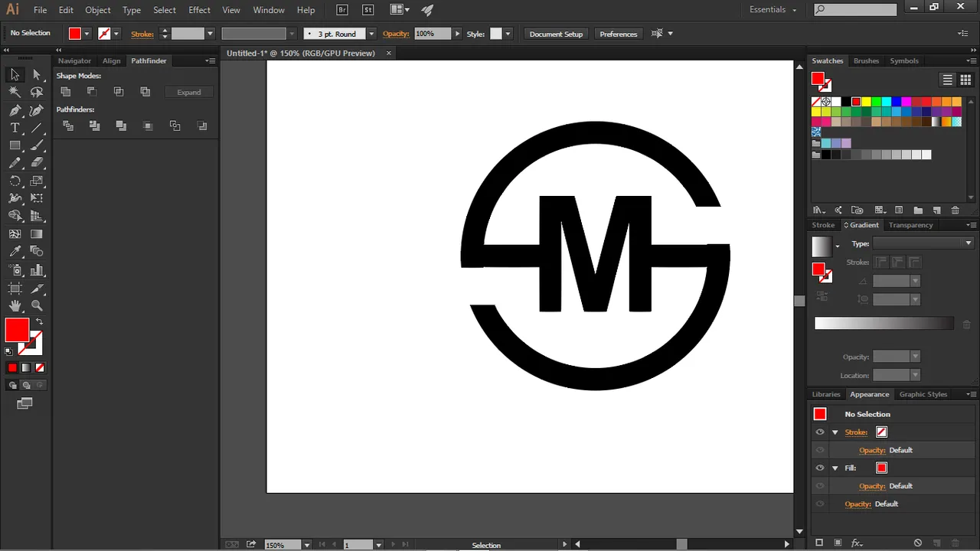Select the Pencil tool
Viewport: 980px width, 551px height.
click(15, 163)
